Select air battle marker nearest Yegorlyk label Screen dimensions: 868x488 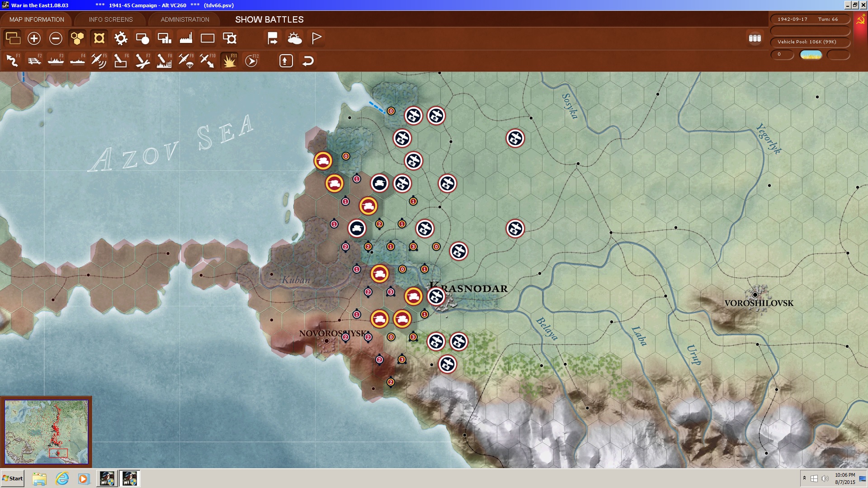(x=515, y=138)
